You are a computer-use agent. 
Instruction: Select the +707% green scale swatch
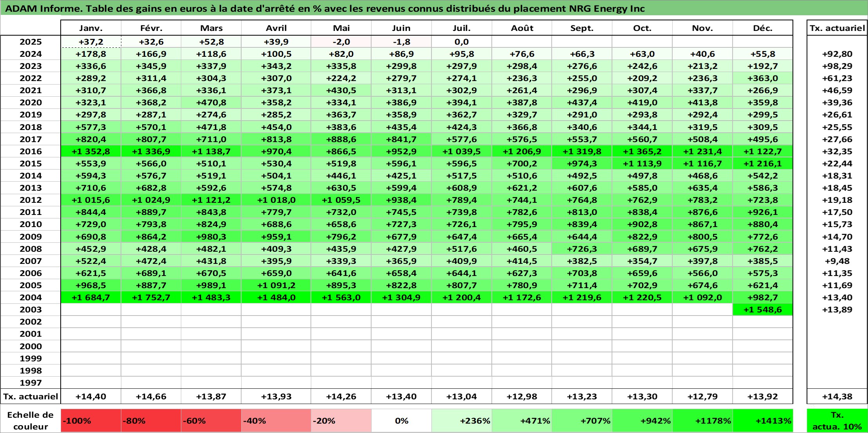coord(582,420)
